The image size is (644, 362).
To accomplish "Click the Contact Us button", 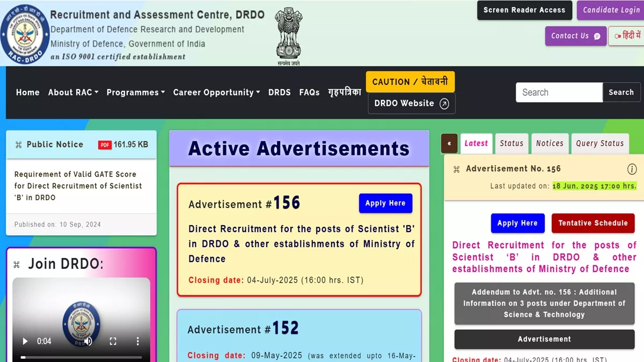I will tap(576, 36).
